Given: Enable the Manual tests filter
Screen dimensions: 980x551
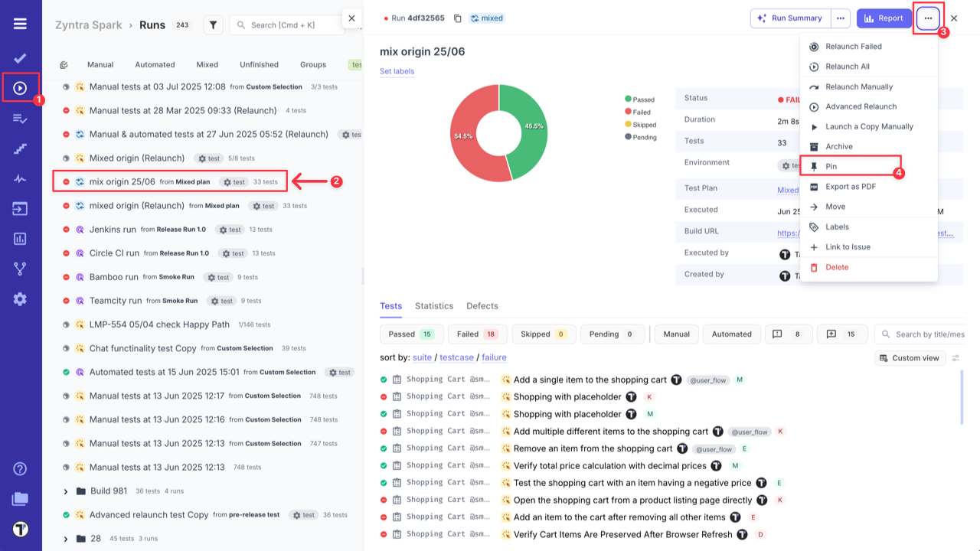Looking at the screenshot, I should pyautogui.click(x=676, y=334).
